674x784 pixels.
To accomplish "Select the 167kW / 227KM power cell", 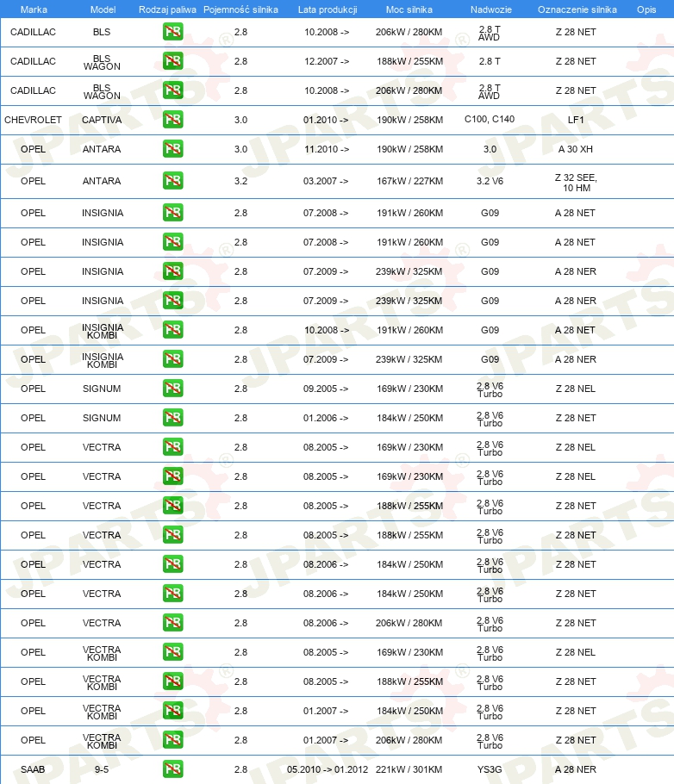I will [x=409, y=181].
